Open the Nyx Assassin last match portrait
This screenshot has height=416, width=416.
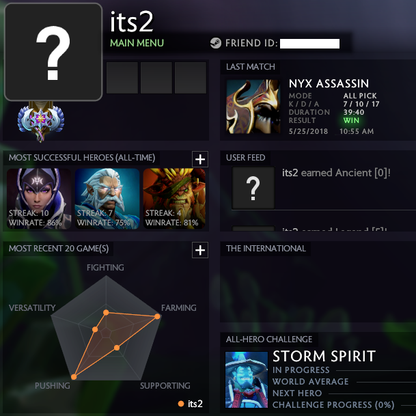(x=253, y=107)
